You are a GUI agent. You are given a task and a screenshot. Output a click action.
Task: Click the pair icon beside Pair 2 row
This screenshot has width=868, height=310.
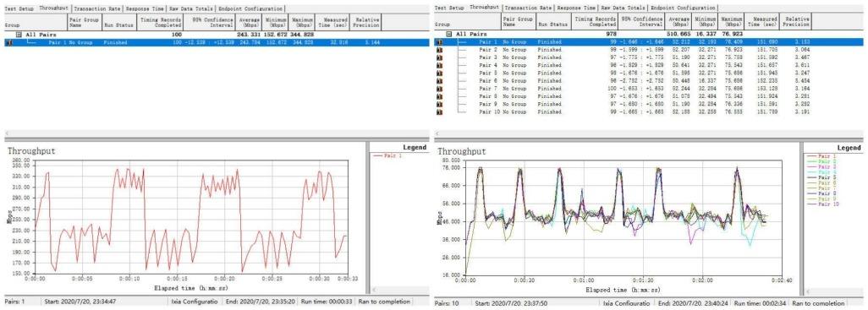tap(440, 50)
